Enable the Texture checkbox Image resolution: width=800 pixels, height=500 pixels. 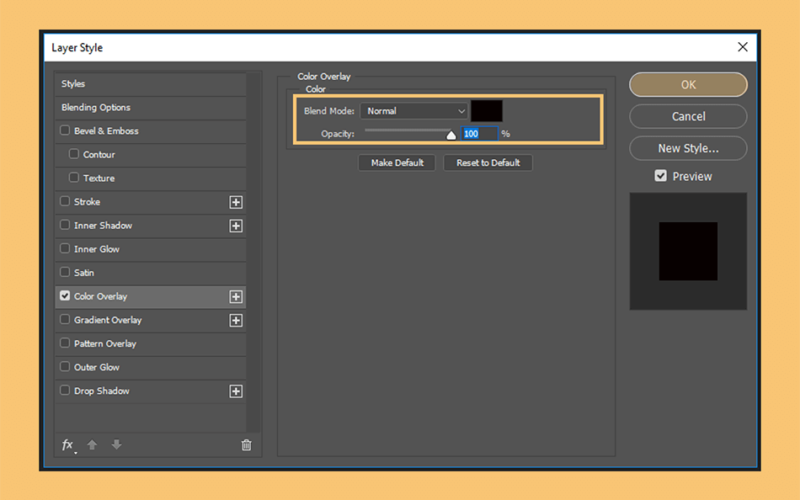click(x=74, y=177)
